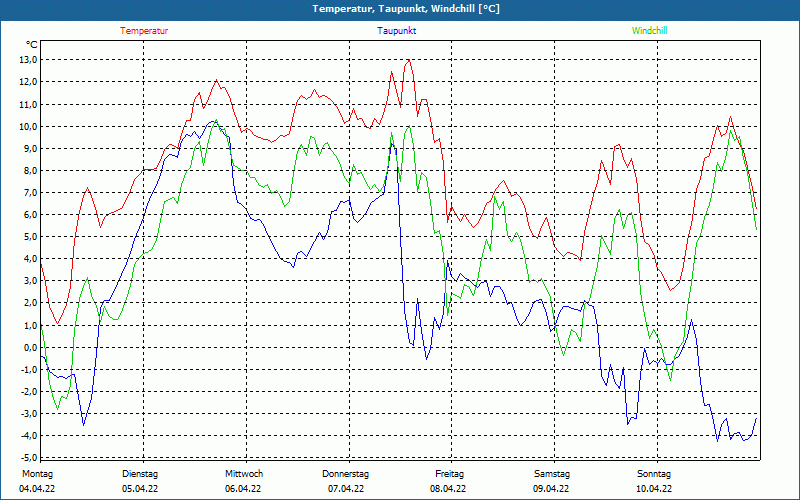Click the -5,0 y-axis value
This screenshot has width=800, height=500.
coord(30,458)
